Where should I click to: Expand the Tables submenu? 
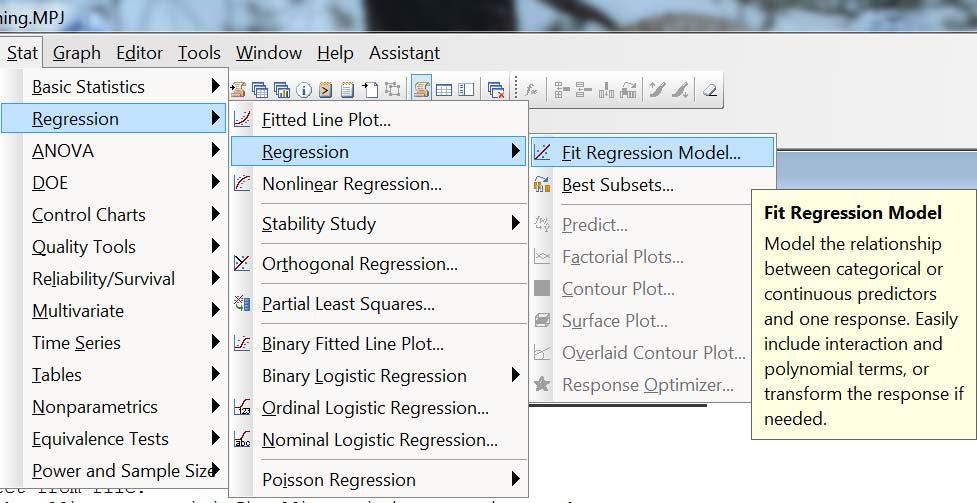tap(113, 375)
